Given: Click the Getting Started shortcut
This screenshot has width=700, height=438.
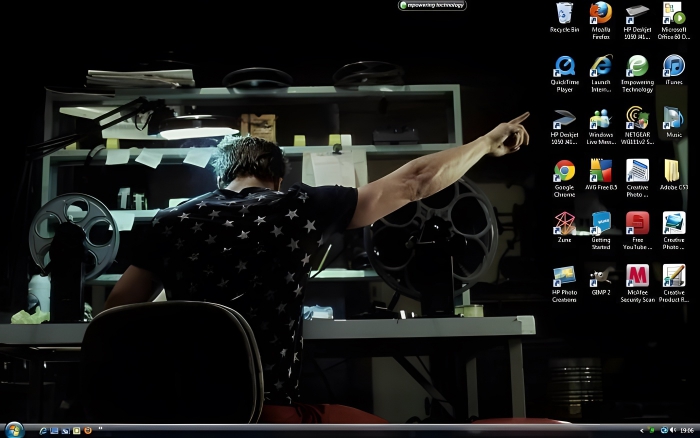Looking at the screenshot, I should pos(601,223).
